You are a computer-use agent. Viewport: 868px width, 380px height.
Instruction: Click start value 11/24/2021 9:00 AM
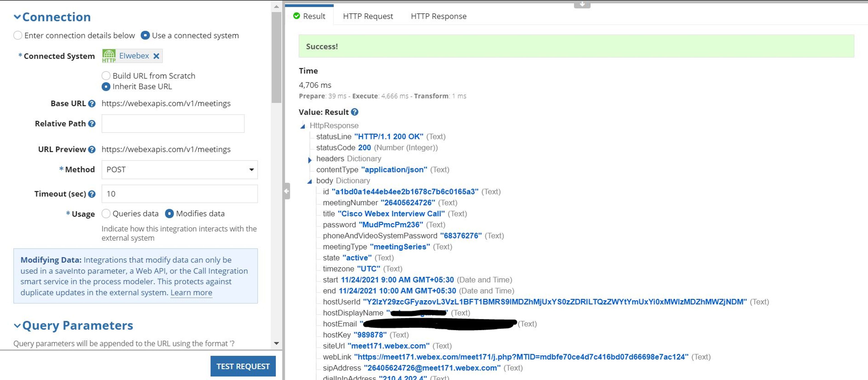(x=397, y=280)
